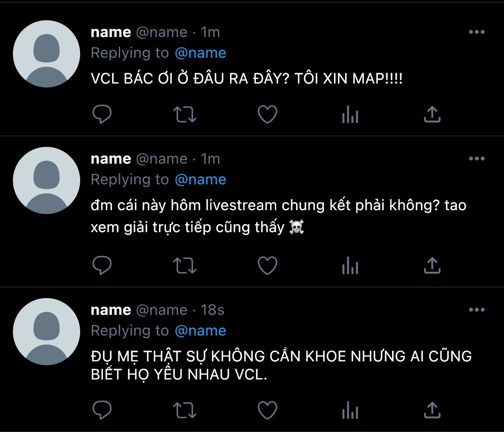504x432 pixels.
Task: Like the "HỌ YÊU NHAU" tweet
Action: 268,410
